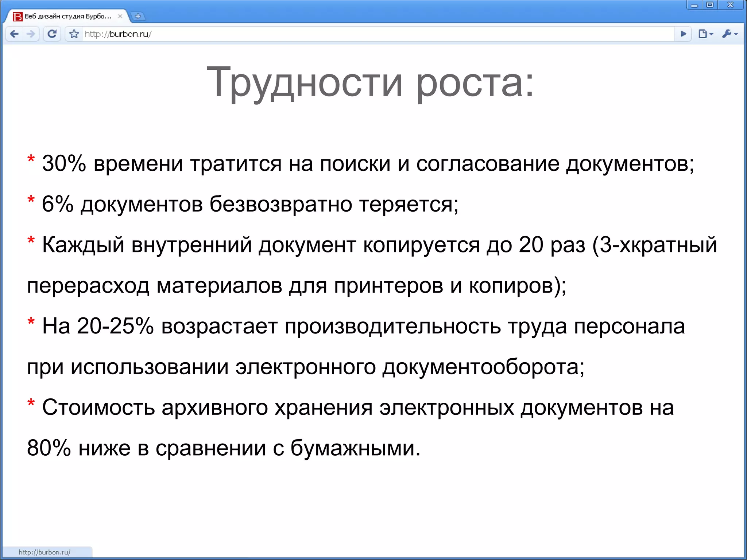This screenshot has width=747, height=560.
Task: Click line перерасход материалов для принтеров
Action: tap(297, 285)
